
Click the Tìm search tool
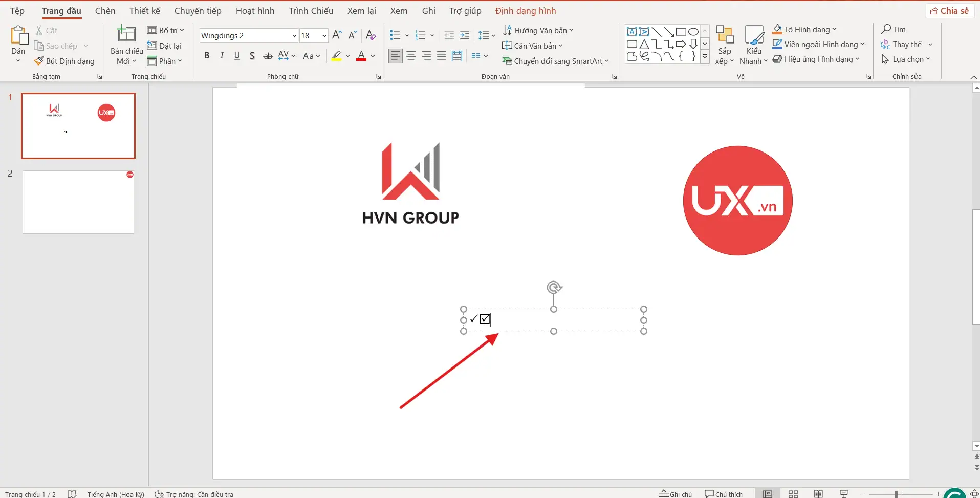pyautogui.click(x=894, y=29)
